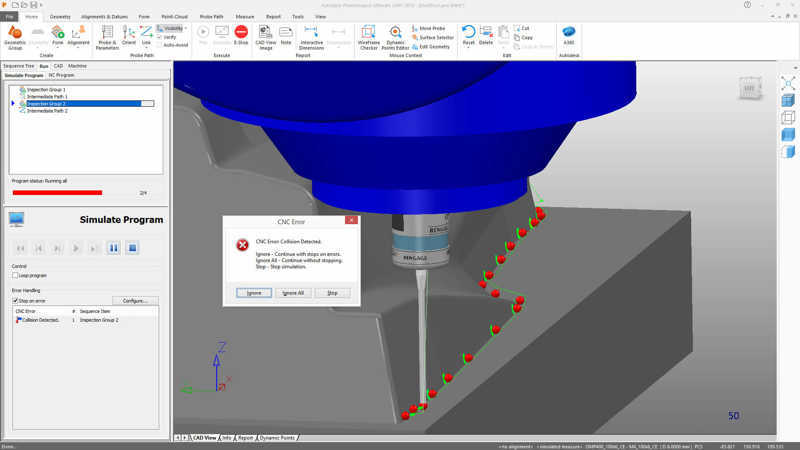Click the Configure... button
The height and width of the screenshot is (450, 800).
click(x=134, y=300)
